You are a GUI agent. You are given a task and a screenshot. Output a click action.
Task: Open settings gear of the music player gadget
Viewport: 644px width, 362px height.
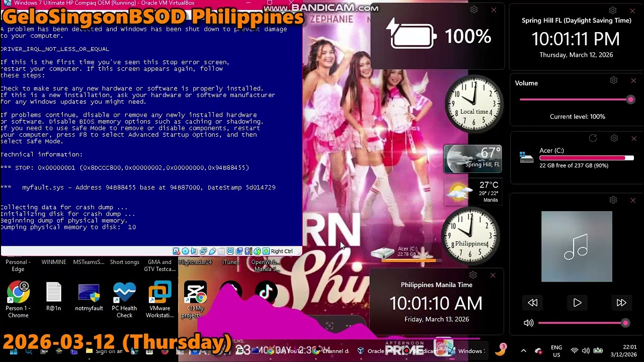613,200
